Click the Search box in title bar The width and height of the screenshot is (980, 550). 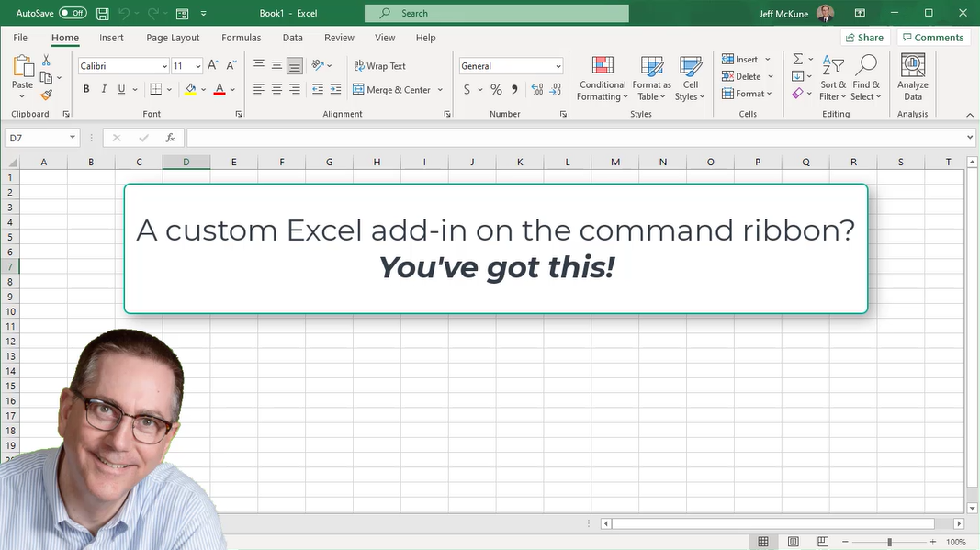click(x=497, y=13)
